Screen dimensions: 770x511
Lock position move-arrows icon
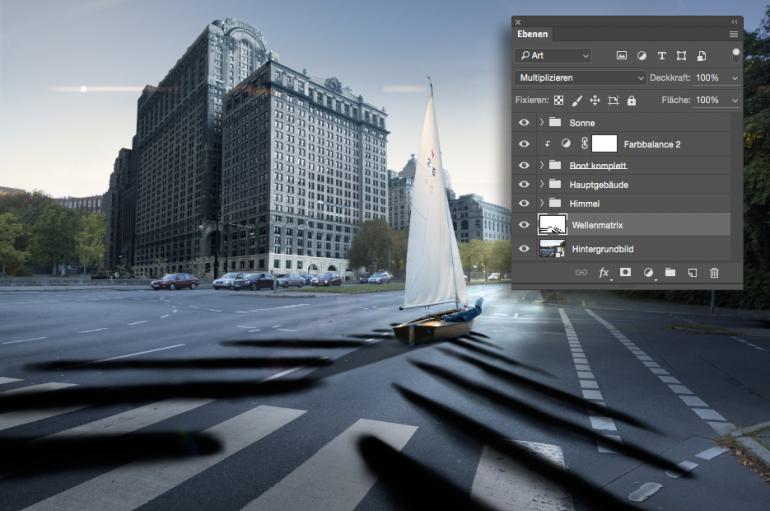(x=595, y=100)
